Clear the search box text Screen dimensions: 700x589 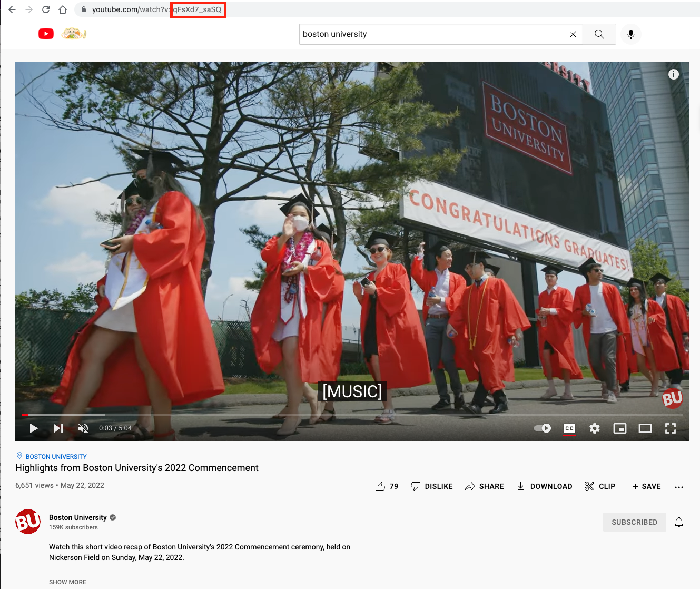click(573, 34)
